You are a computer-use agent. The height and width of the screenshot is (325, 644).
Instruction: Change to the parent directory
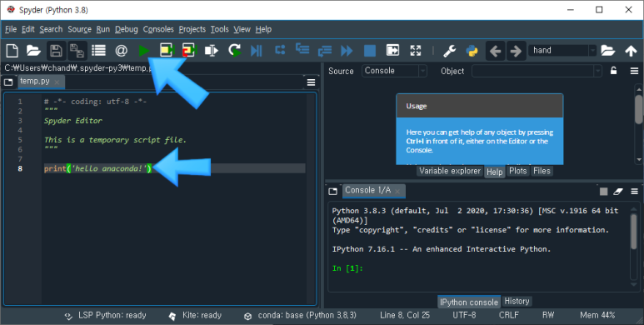click(631, 51)
